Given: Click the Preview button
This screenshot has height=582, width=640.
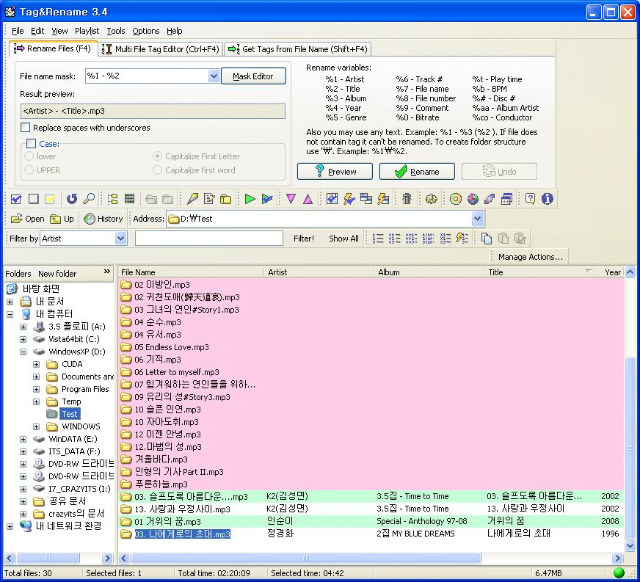Looking at the screenshot, I should (x=335, y=171).
